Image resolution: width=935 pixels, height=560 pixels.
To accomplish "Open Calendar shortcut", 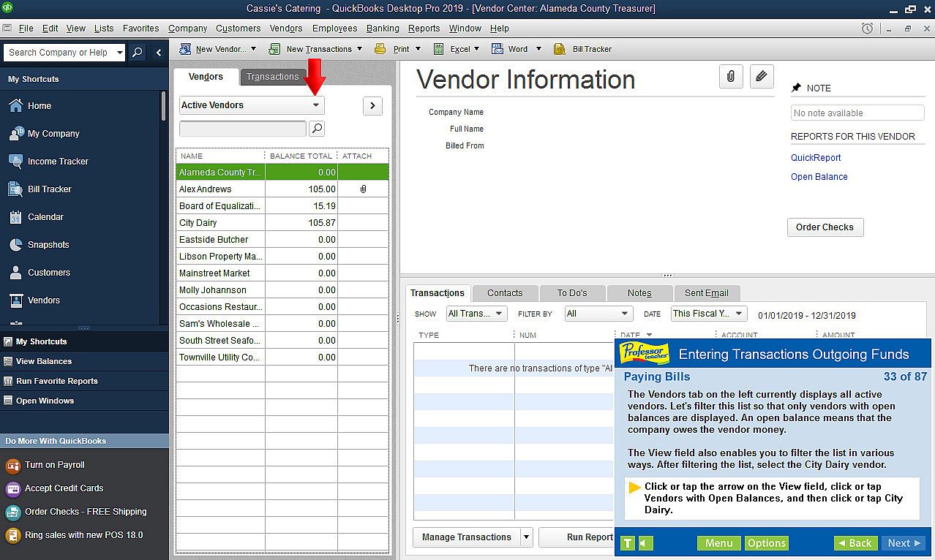I will coord(37,217).
